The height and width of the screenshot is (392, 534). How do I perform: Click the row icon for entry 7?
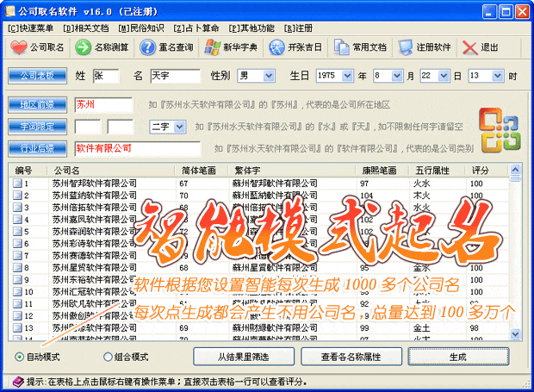17,255
